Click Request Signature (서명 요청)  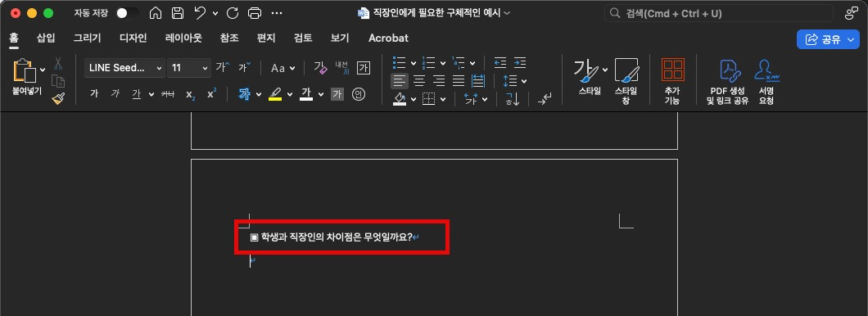(x=766, y=81)
